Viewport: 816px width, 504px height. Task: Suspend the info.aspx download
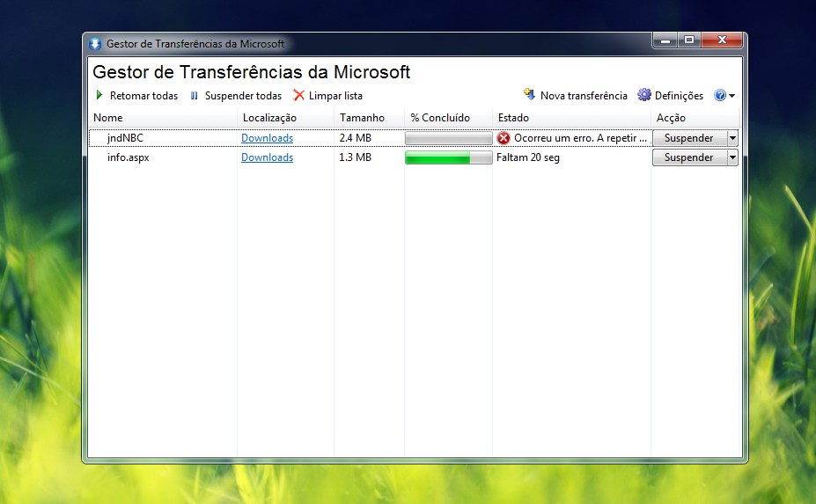pos(689,157)
